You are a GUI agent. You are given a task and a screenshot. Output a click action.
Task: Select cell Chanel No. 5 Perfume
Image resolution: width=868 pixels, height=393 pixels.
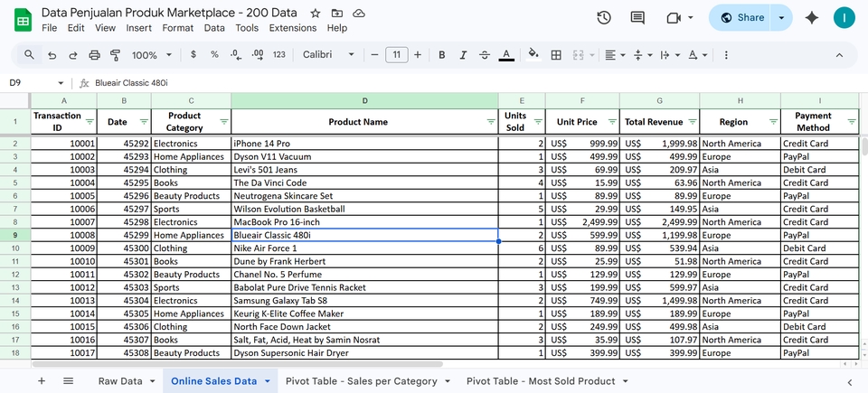tap(364, 275)
